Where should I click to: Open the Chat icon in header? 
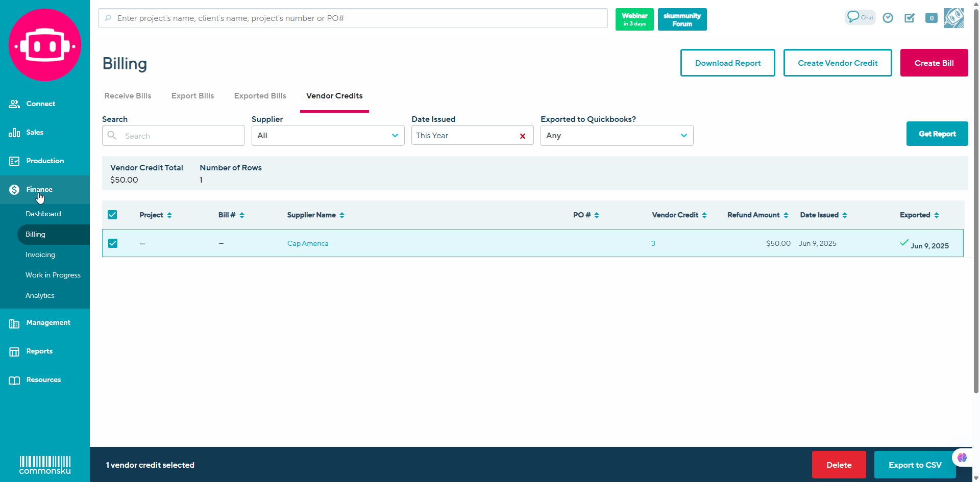(x=860, y=17)
